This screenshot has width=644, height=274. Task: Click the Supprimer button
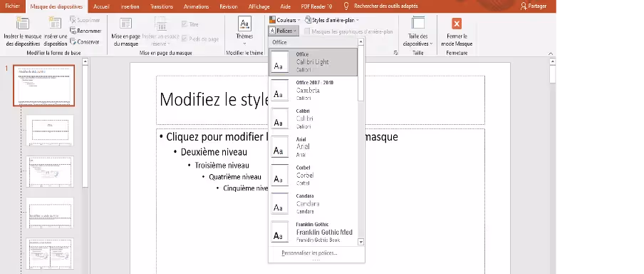tap(85, 20)
